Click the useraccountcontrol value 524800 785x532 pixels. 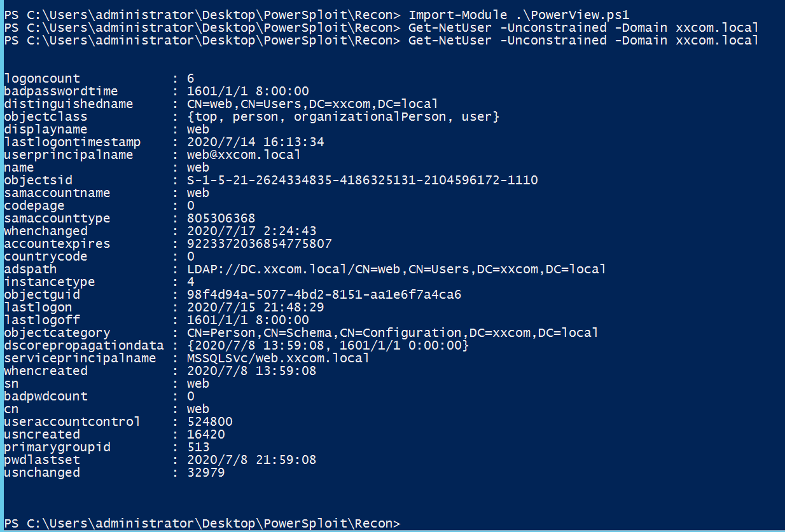pos(209,422)
